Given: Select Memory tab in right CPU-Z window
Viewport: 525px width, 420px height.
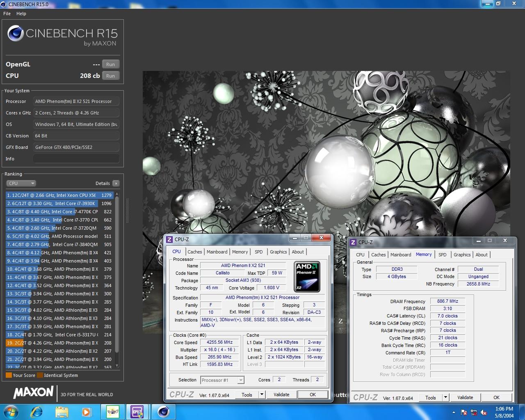Looking at the screenshot, I should pos(424,254).
